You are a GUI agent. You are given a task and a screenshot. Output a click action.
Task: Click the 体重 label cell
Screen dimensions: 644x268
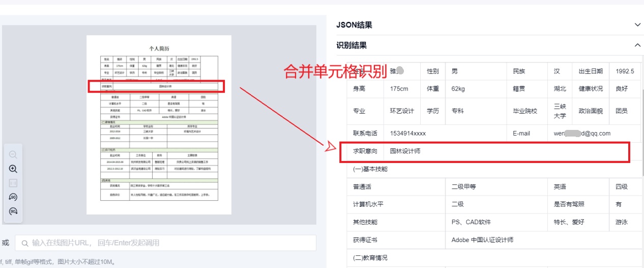click(432, 89)
